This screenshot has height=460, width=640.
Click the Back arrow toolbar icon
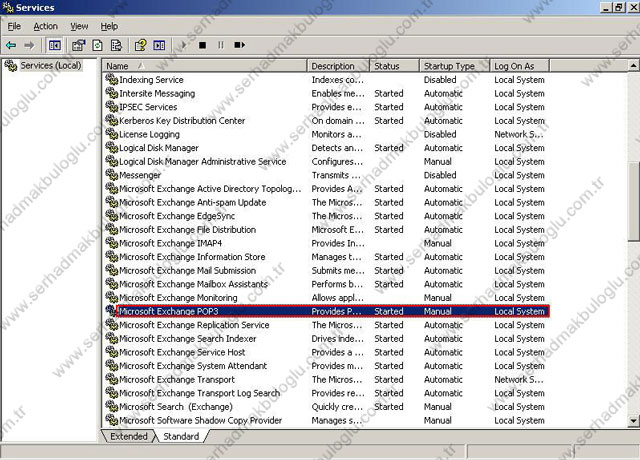click(11, 45)
